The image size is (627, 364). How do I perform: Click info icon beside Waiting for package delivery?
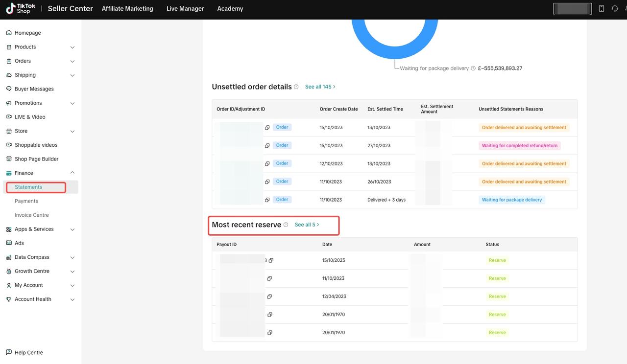coord(473,68)
